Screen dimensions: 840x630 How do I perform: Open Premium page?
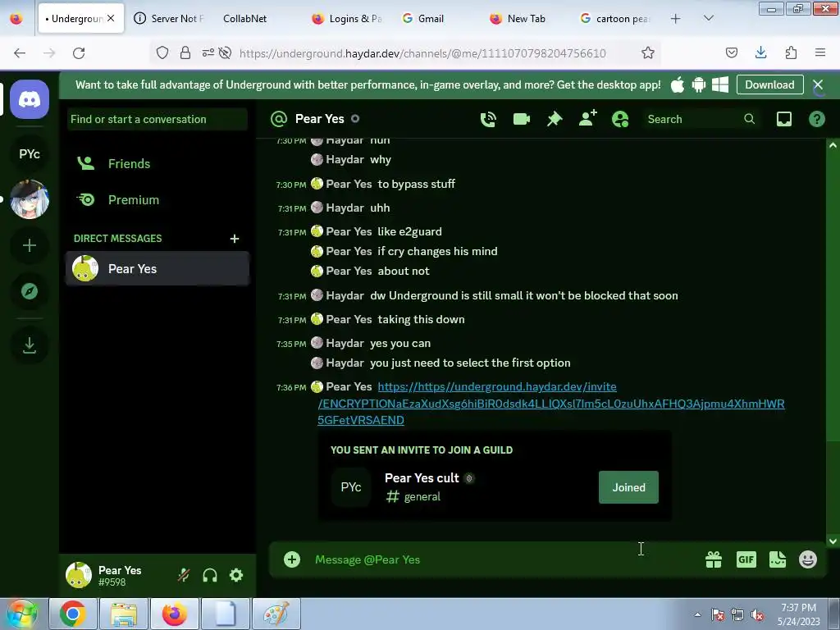[157, 200]
